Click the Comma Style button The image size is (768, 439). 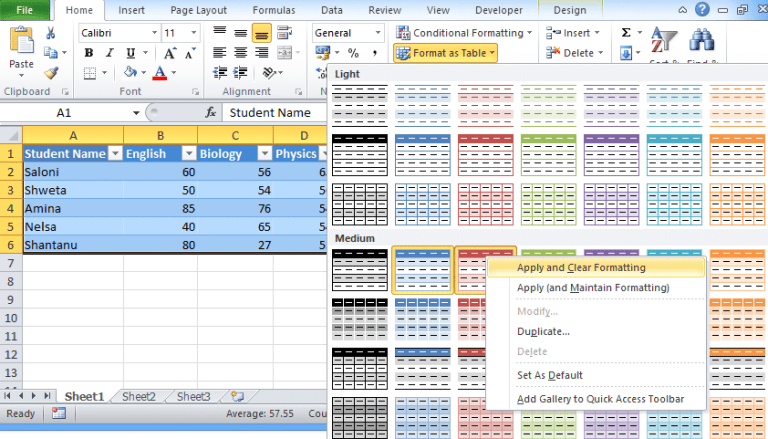375,52
